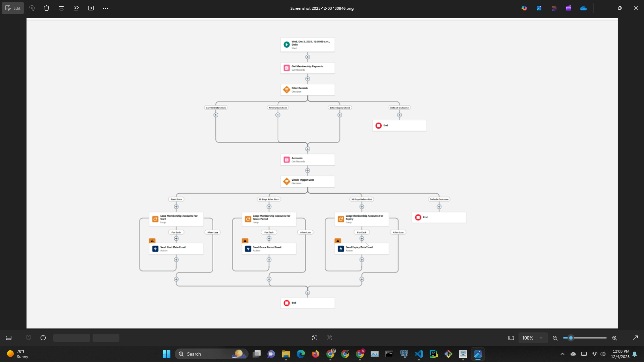
Task: Open the See more three-dots menu
Action: (x=106, y=8)
